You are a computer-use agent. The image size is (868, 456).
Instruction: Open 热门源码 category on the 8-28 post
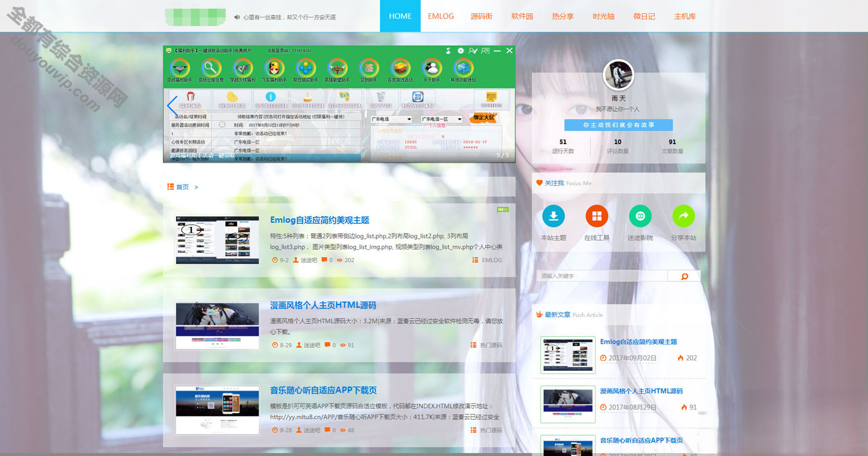(491, 431)
